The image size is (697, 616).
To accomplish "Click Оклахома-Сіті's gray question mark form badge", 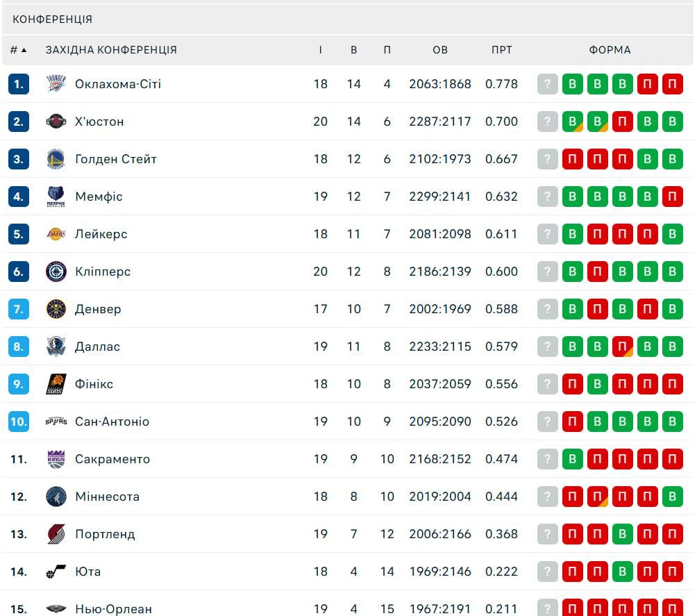I will [548, 84].
